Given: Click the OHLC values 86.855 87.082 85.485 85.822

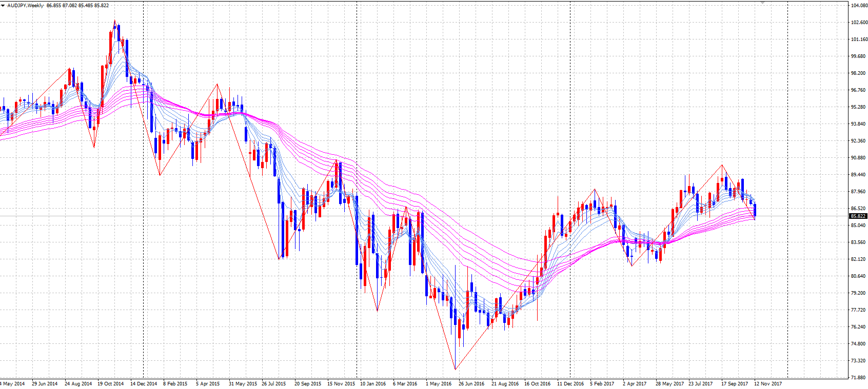Looking at the screenshot, I should click(x=77, y=5).
